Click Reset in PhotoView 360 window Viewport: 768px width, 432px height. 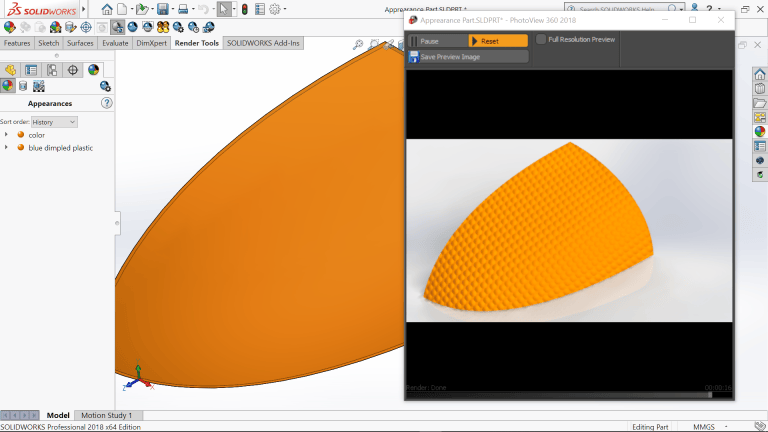coord(498,41)
